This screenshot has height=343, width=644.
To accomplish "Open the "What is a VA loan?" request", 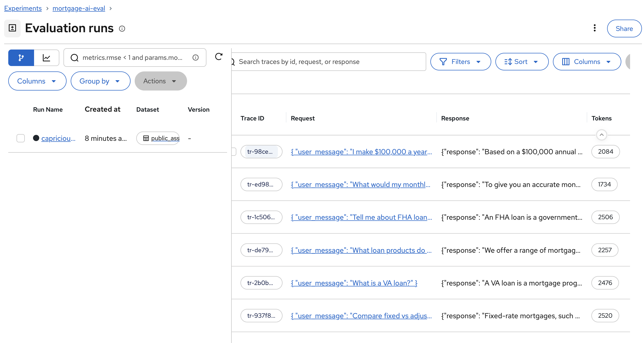I will [354, 283].
